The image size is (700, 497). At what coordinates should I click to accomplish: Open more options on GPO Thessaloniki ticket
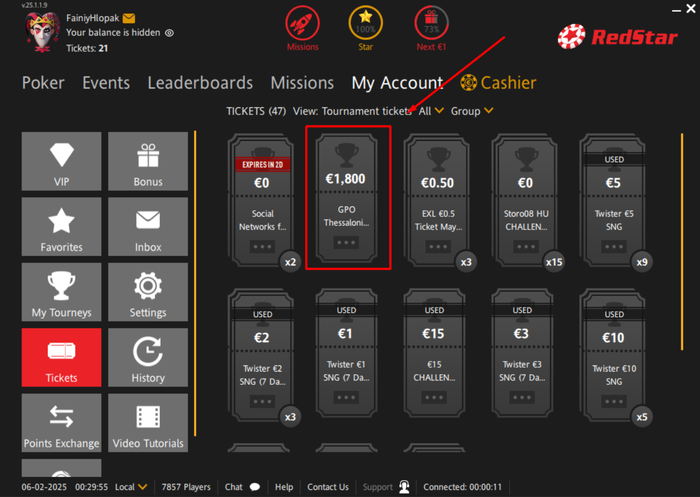(346, 242)
